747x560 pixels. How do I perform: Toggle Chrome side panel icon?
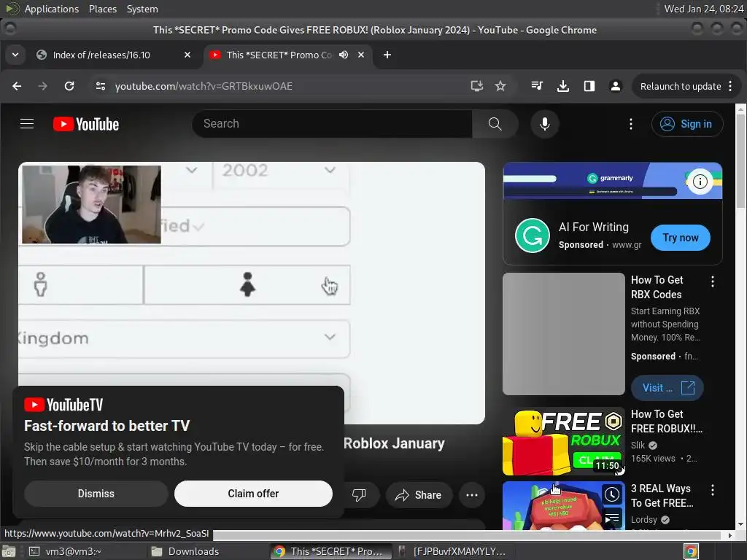click(x=589, y=86)
